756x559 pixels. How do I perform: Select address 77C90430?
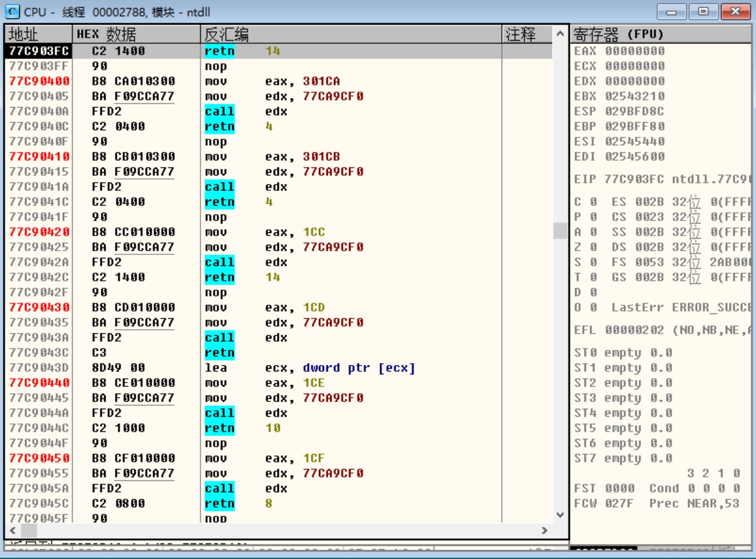point(40,307)
